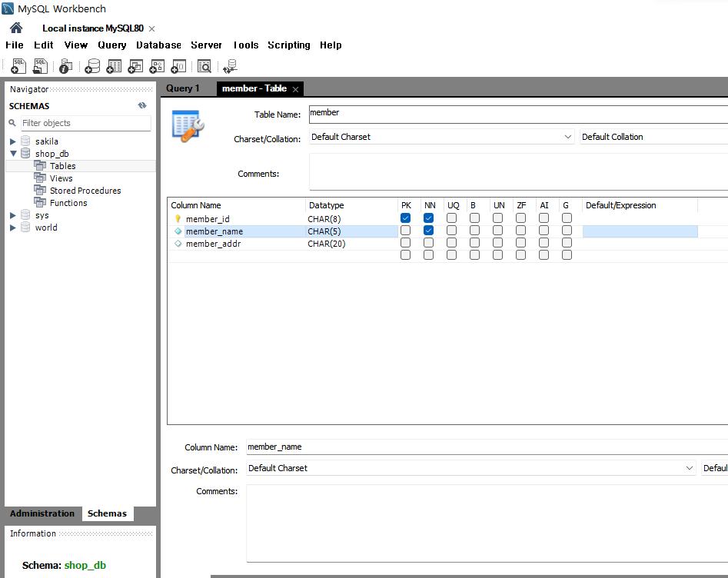Viewport: 728px width, 578px height.
Task: Click the shop_db database icon
Action: point(25,153)
